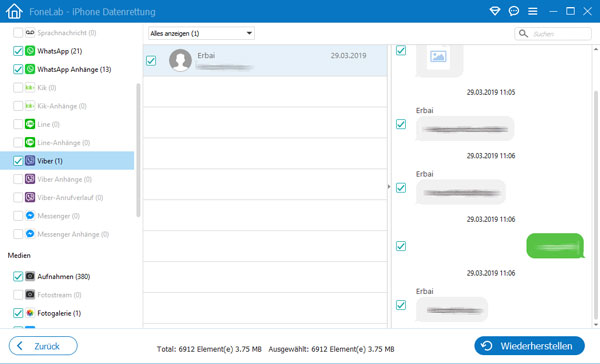600x364 pixels.
Task: Uncheck the WhatsApp (21) checkbox
Action: pos(18,51)
